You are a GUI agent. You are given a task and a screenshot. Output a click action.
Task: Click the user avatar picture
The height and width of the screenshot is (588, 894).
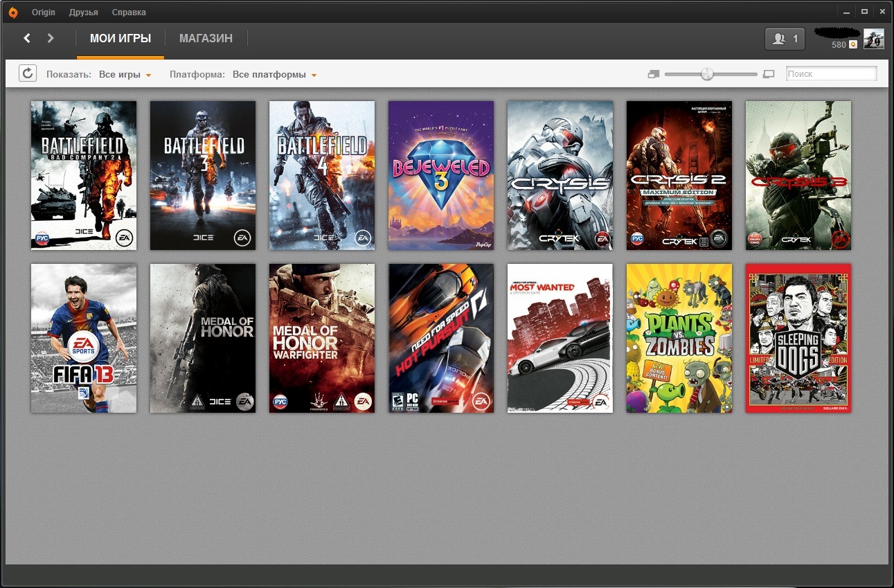[874, 39]
